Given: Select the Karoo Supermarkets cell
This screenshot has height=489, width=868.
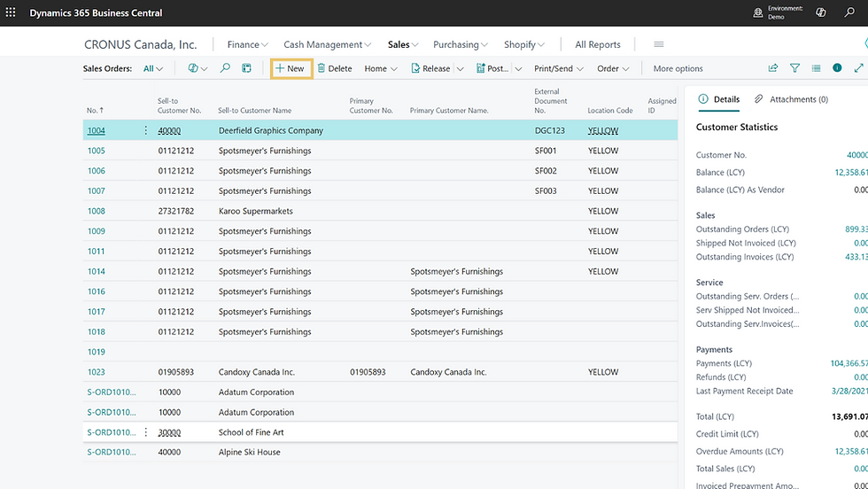Looking at the screenshot, I should 256,211.
